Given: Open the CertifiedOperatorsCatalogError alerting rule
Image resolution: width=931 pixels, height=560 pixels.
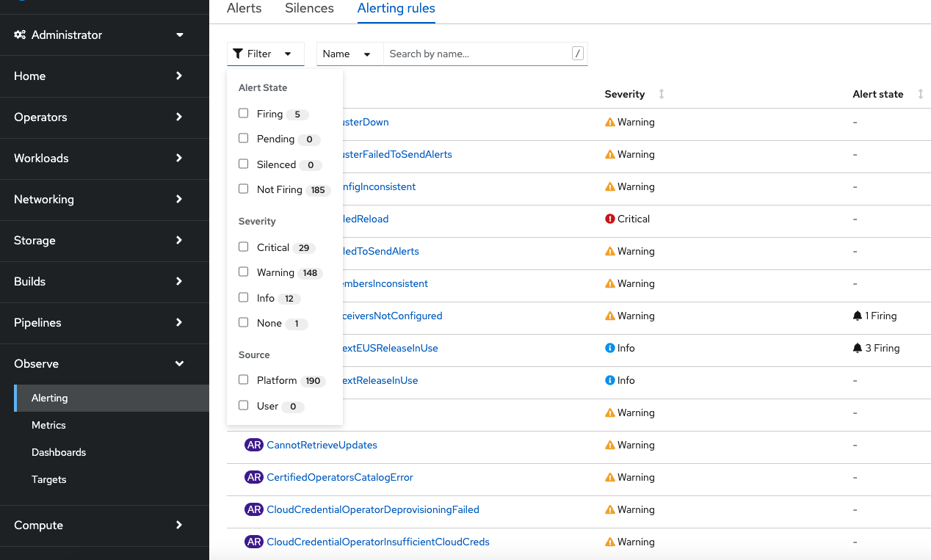Looking at the screenshot, I should click(339, 477).
